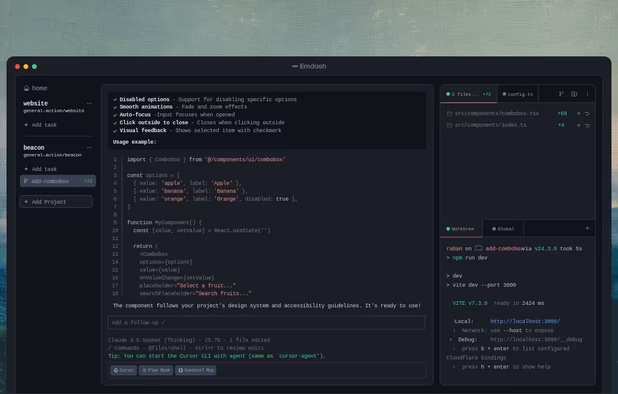Select the website project title
The image size is (618, 394).
(x=35, y=103)
